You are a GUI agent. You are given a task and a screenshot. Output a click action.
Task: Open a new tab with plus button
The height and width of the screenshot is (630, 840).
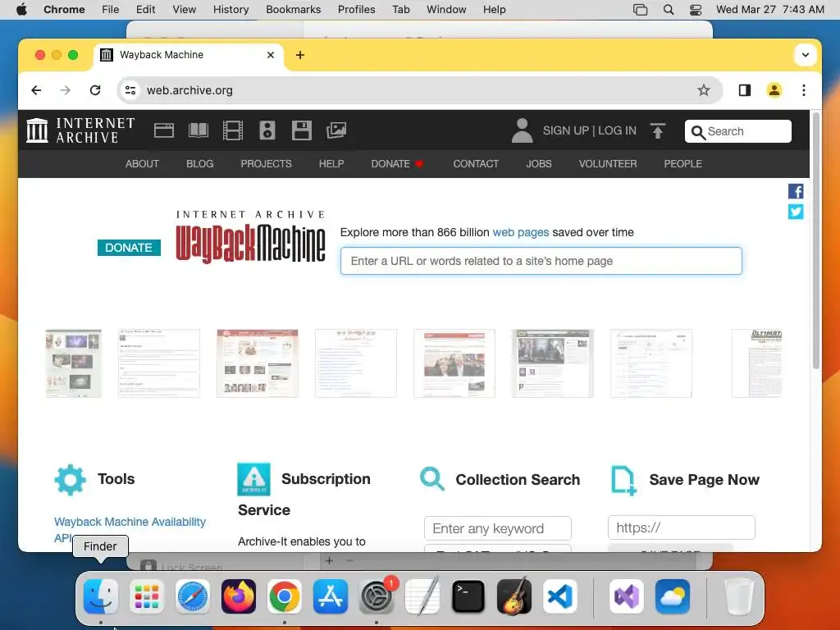pos(300,55)
